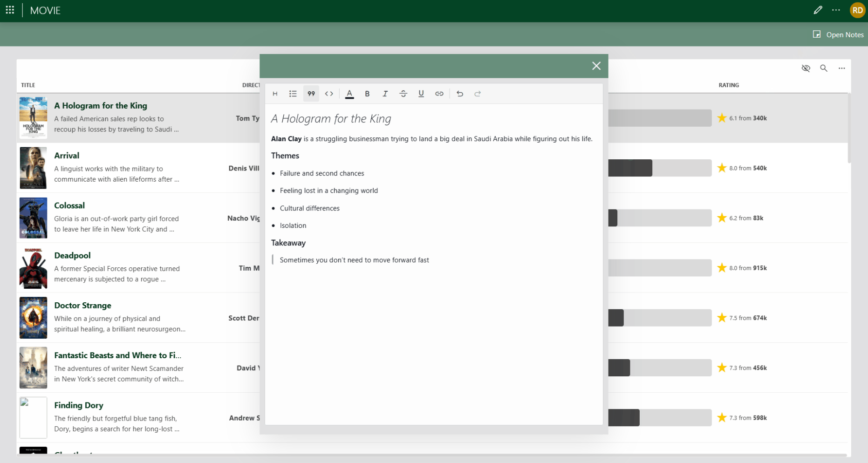Open the ellipsis menu in the top header
This screenshot has width=868, height=463.
[836, 10]
